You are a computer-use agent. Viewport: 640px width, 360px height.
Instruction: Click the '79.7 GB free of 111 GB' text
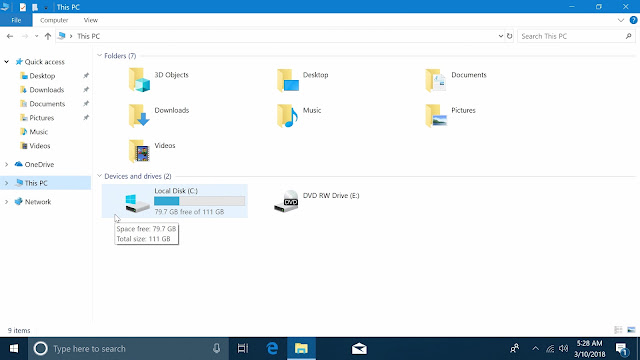click(x=189, y=212)
